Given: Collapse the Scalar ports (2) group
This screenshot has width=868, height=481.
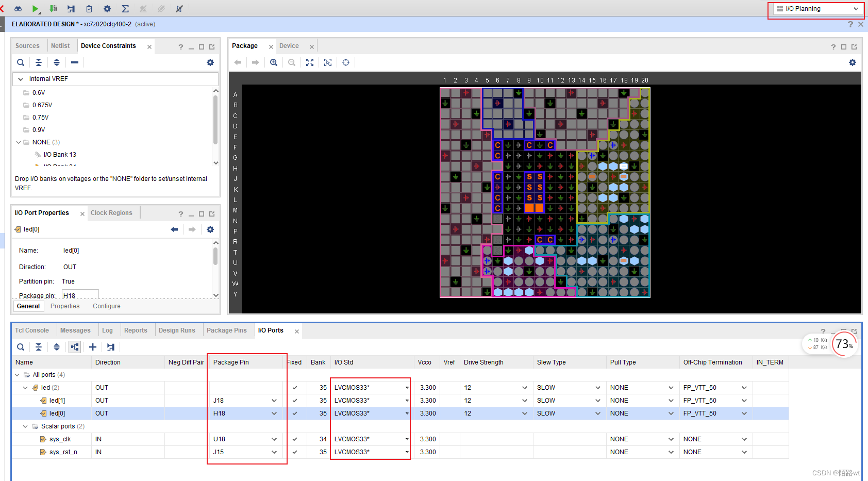Looking at the screenshot, I should [x=25, y=426].
